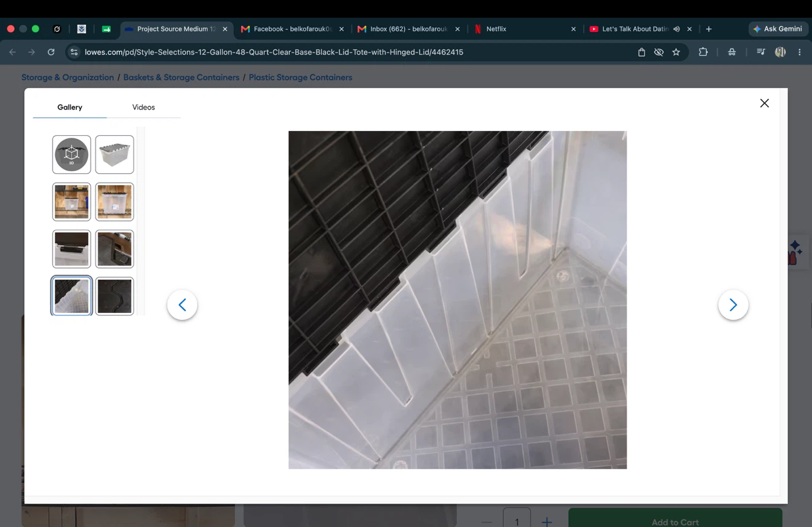Screen dimensions: 812x527
Task: Open the second pinned tab
Action: [x=81, y=29]
